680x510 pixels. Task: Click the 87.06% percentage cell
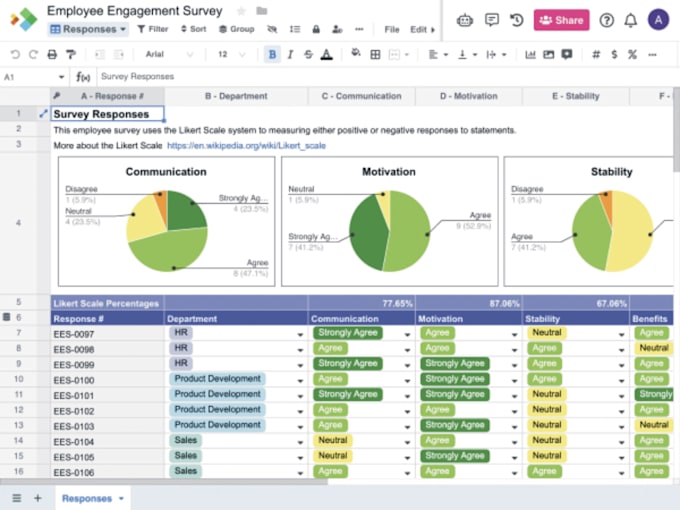(469, 303)
